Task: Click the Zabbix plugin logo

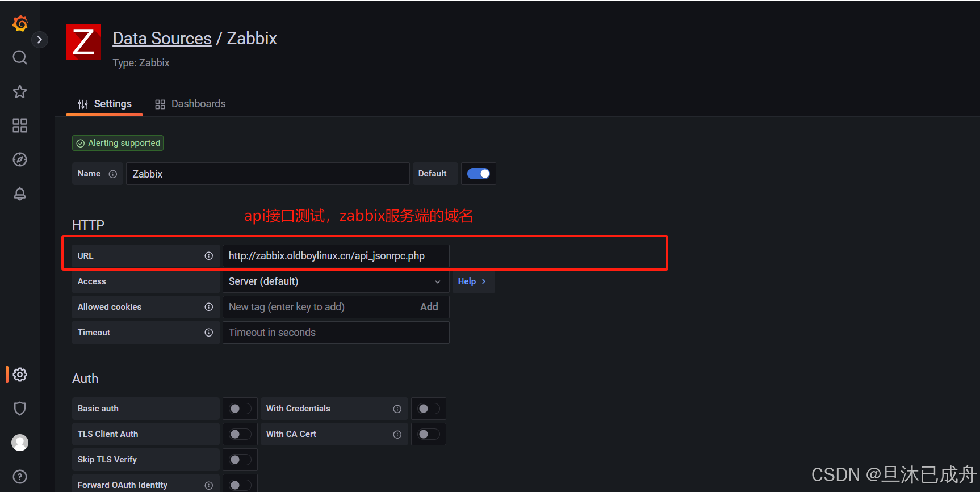Action: (83, 41)
